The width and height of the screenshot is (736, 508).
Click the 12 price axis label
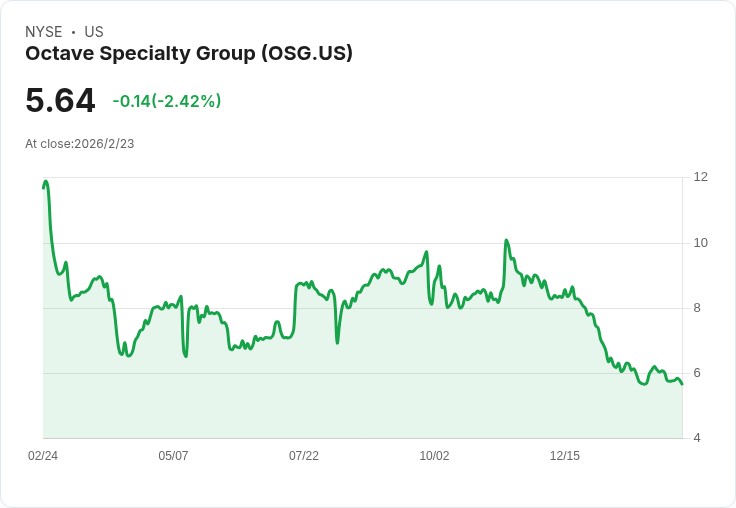coord(701,177)
